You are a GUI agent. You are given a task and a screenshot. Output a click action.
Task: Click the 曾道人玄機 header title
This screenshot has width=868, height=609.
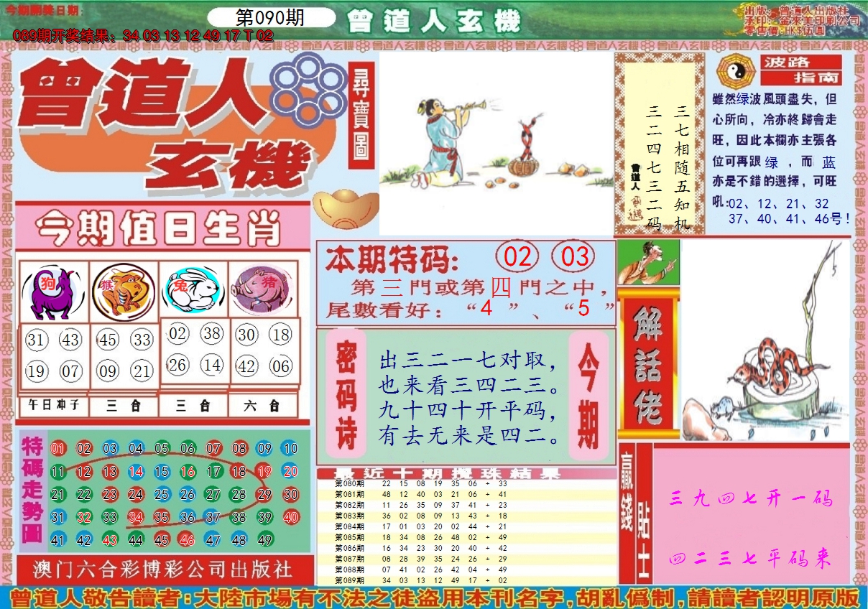tap(433, 22)
